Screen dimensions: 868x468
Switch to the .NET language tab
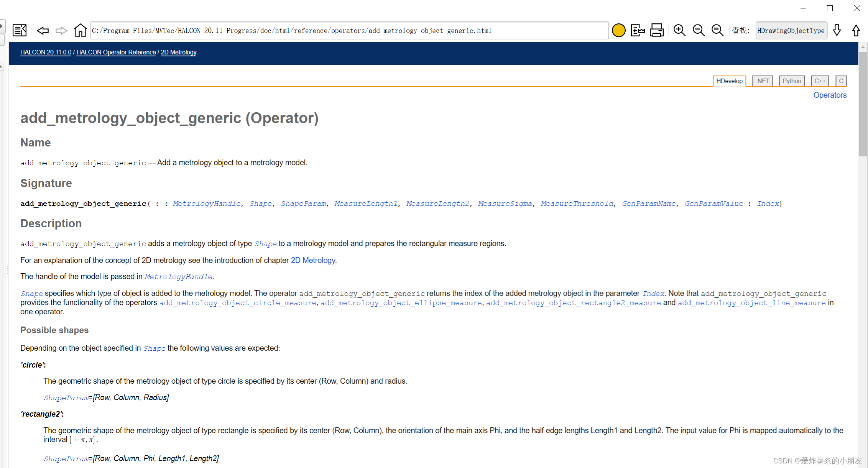pyautogui.click(x=763, y=81)
